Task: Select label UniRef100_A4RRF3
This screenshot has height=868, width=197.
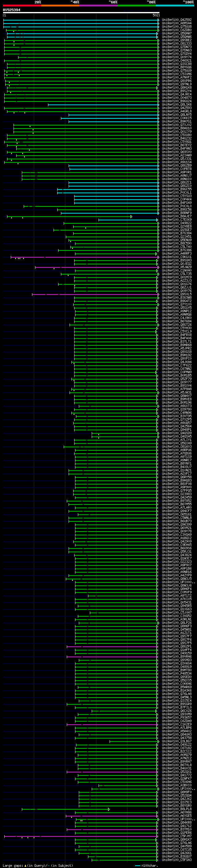Action: pos(176,254)
